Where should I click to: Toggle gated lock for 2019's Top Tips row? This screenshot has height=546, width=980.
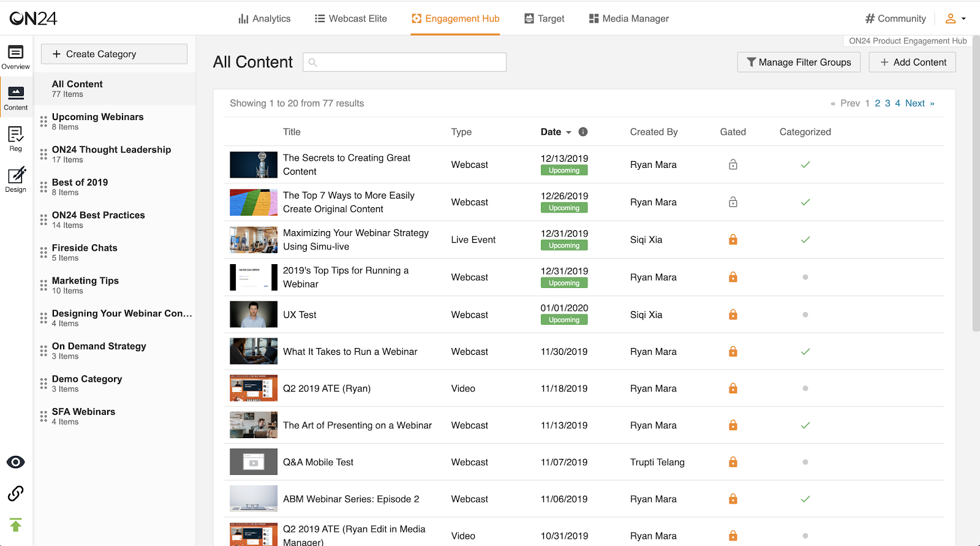(x=733, y=277)
